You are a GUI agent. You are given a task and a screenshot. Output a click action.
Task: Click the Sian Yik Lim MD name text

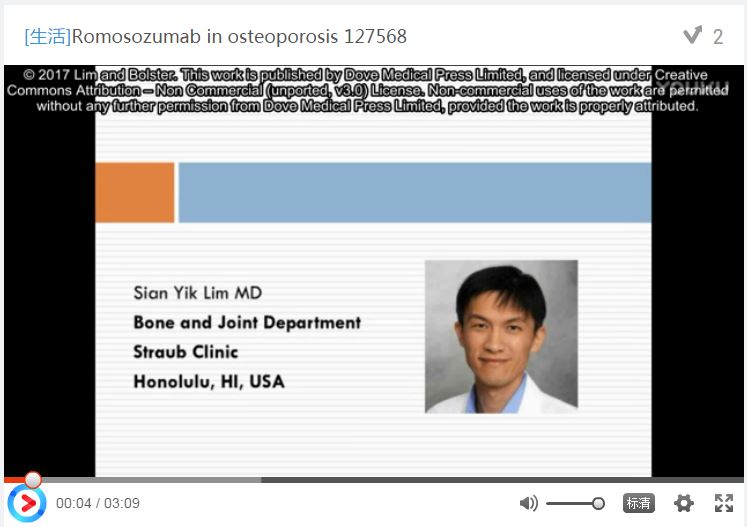click(197, 293)
